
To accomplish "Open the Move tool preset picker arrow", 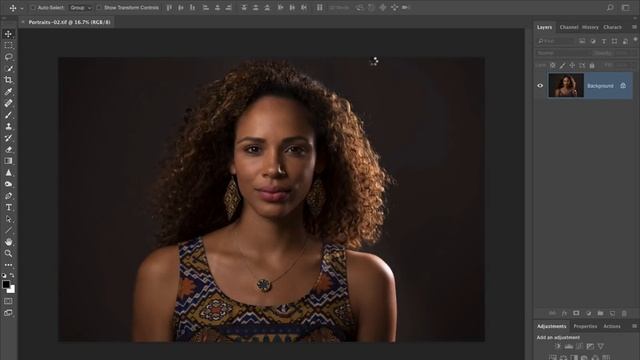I will 22,8.
